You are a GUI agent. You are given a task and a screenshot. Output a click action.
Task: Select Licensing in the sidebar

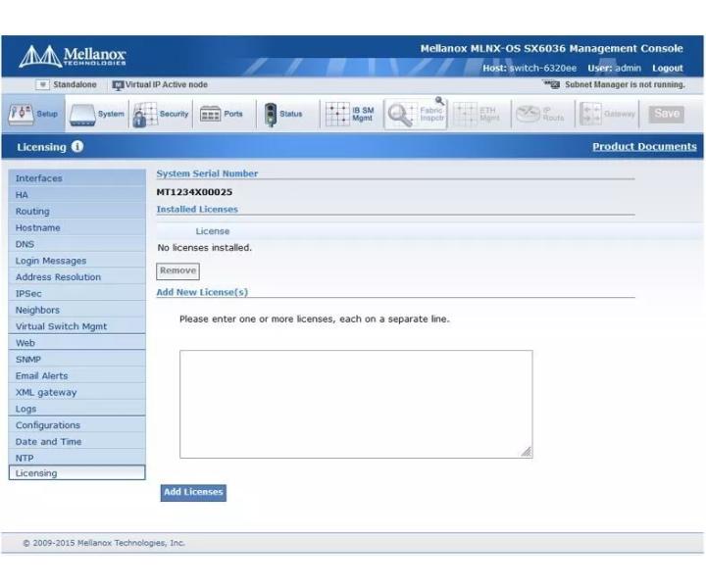(x=77, y=472)
